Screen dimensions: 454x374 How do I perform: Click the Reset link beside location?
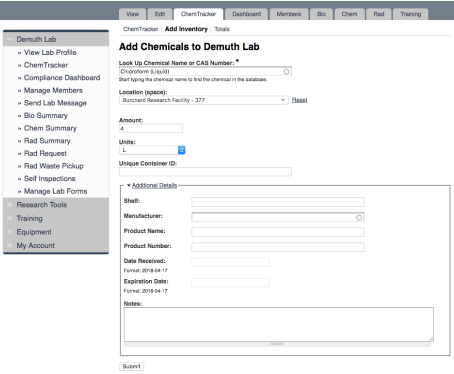coord(299,100)
